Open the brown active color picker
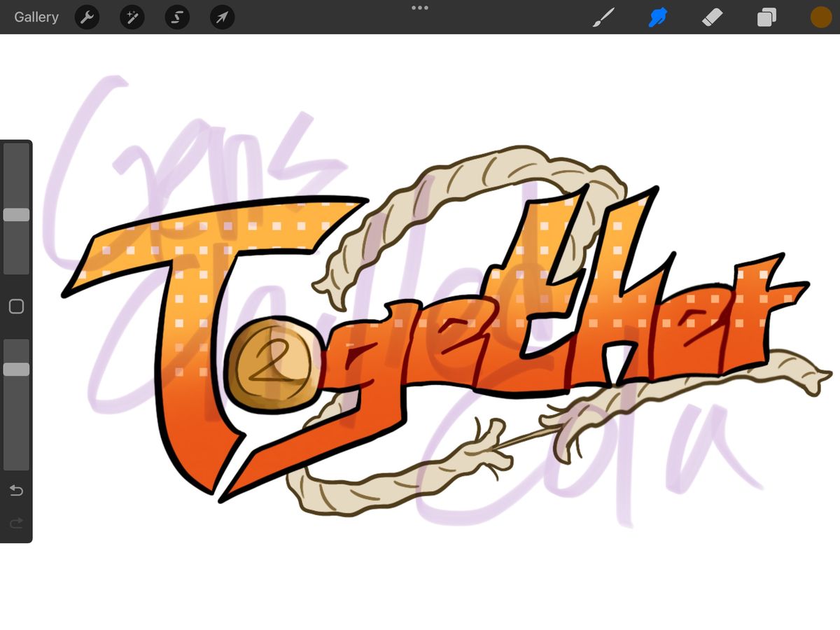This screenshot has height=630, width=840. [820, 17]
